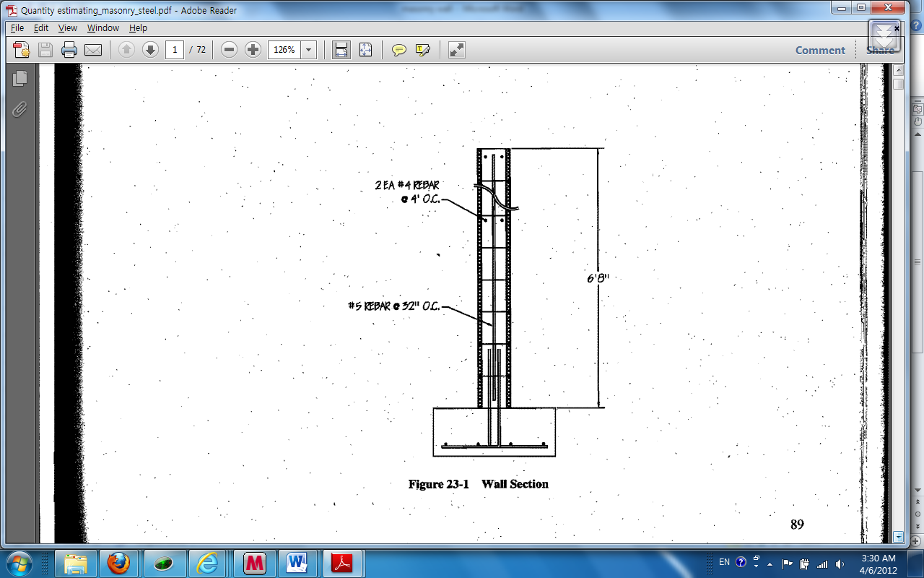Click the Comment button
Screen dimensions: 924x578
820,50
